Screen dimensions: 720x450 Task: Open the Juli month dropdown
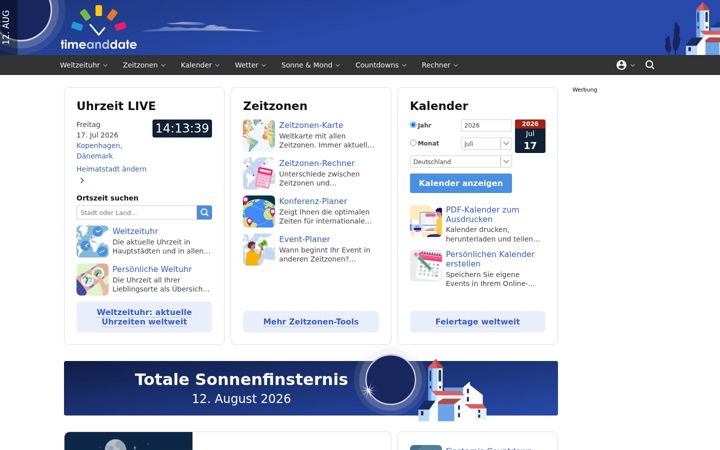(486, 144)
